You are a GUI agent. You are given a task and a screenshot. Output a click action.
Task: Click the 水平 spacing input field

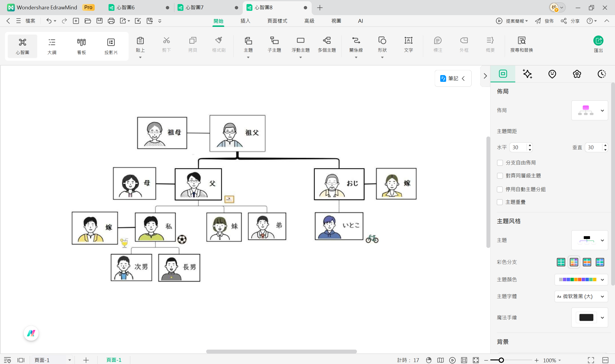(518, 147)
